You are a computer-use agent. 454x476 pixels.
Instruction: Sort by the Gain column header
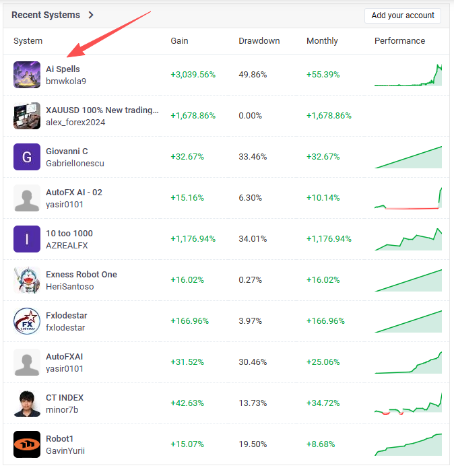click(179, 41)
